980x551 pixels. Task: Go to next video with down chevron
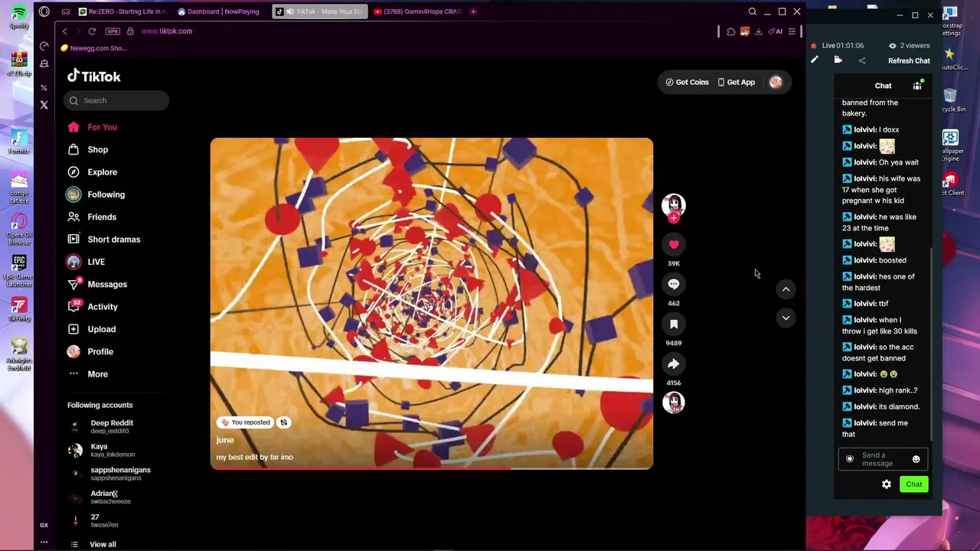pos(786,318)
